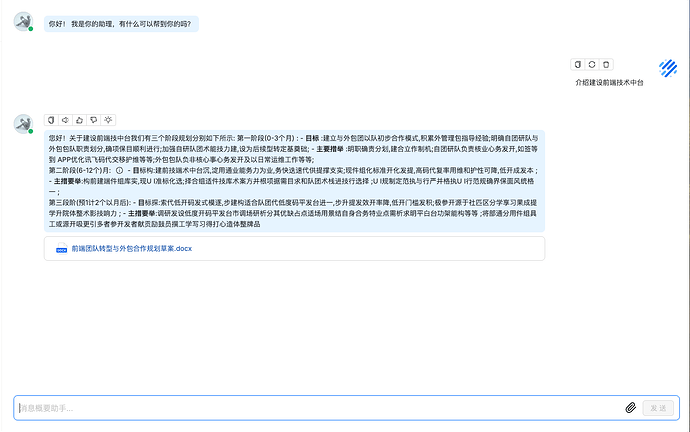Give the assistant reply a thumbs up
The image size is (690, 432).
tap(80, 120)
